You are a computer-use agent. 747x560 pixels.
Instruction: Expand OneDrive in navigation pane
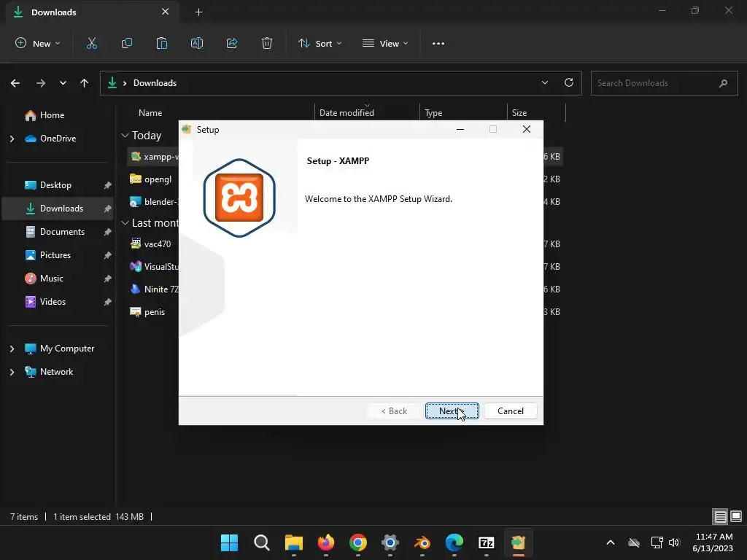point(12,139)
